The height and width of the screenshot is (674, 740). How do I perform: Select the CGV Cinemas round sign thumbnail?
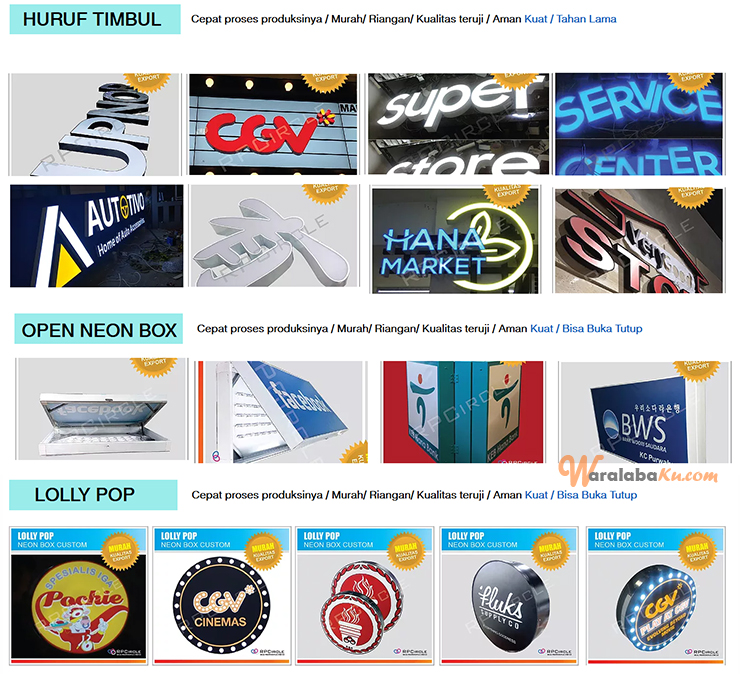coord(221,596)
